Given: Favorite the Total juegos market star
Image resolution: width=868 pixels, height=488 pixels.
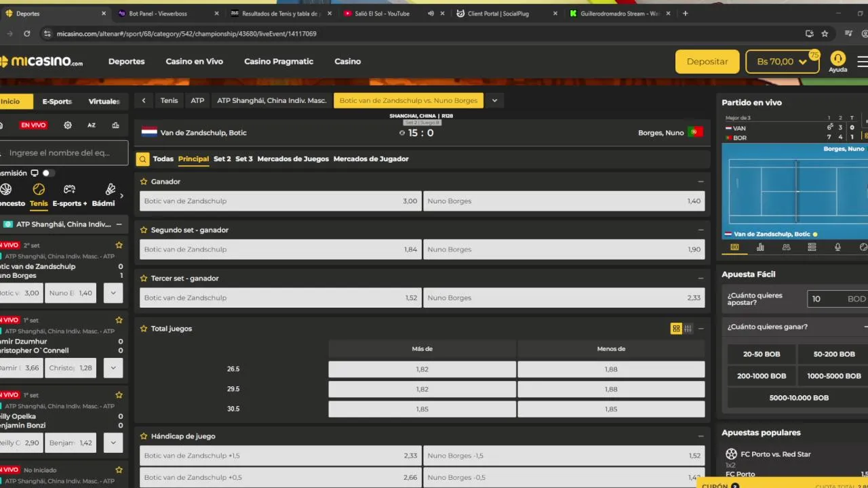Looking at the screenshot, I should (144, 329).
